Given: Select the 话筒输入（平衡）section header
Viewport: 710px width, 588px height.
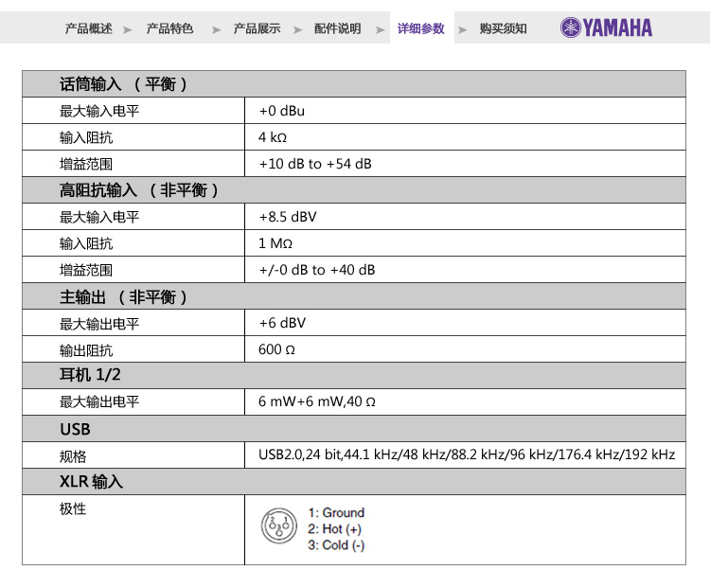Looking at the screenshot, I should tap(354, 84).
